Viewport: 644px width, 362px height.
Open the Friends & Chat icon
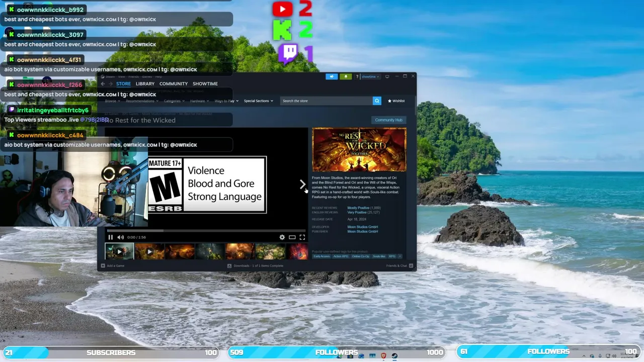click(411, 265)
